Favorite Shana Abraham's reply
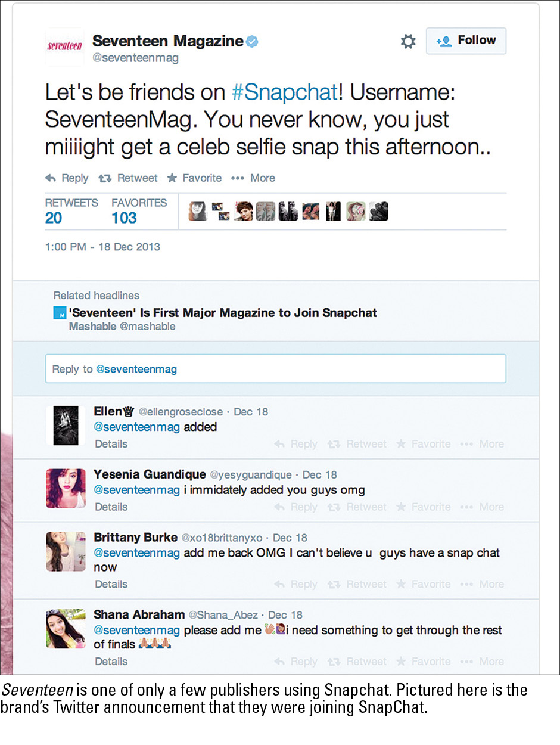This screenshot has width=560, height=745. click(x=424, y=662)
